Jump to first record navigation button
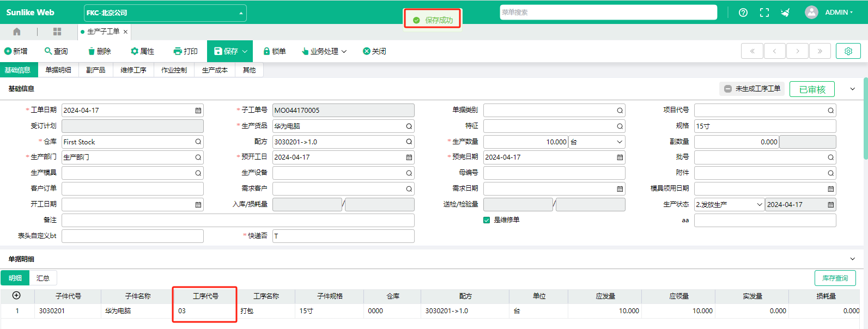The height and width of the screenshot is (329, 868). click(752, 51)
